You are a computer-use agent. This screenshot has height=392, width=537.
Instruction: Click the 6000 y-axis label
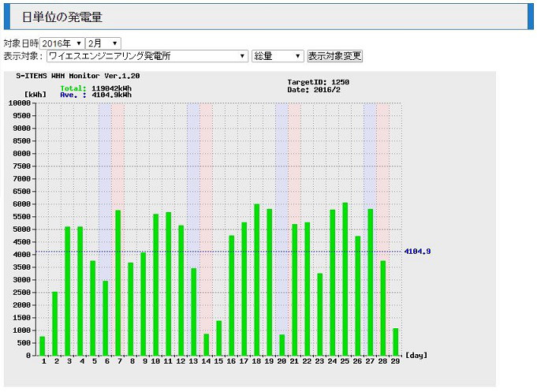(x=22, y=204)
